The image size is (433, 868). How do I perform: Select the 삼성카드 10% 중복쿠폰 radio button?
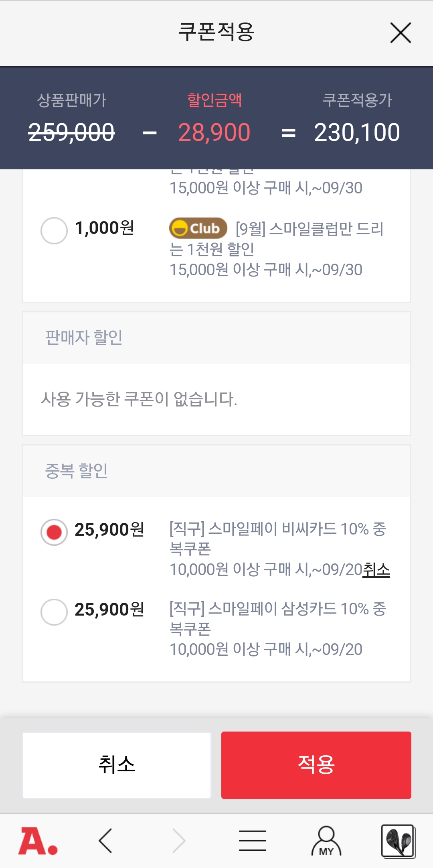pyautogui.click(x=54, y=612)
